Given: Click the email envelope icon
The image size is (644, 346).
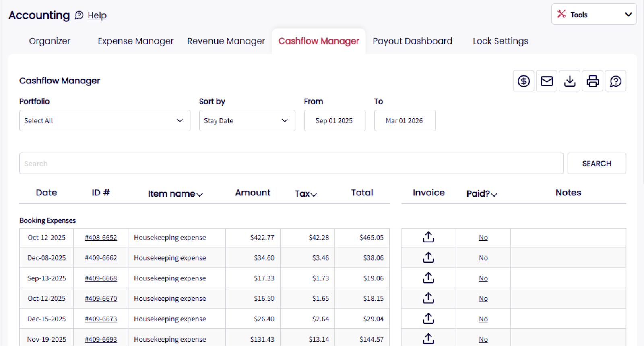Looking at the screenshot, I should tap(547, 81).
